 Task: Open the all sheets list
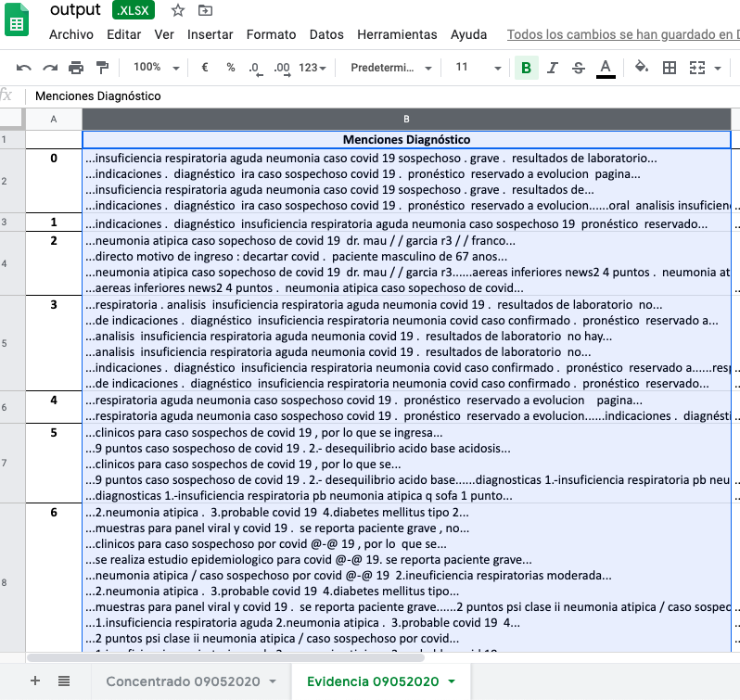point(64,681)
